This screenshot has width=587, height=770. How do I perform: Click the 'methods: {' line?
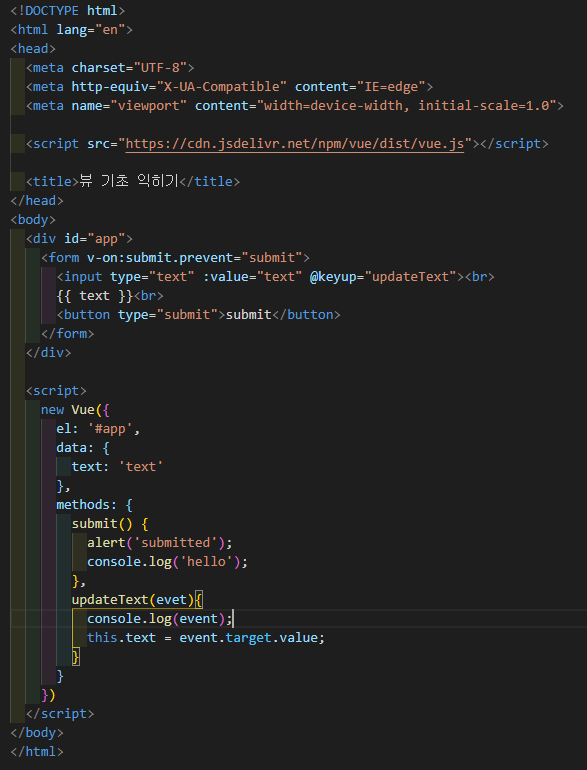[x=94, y=505]
